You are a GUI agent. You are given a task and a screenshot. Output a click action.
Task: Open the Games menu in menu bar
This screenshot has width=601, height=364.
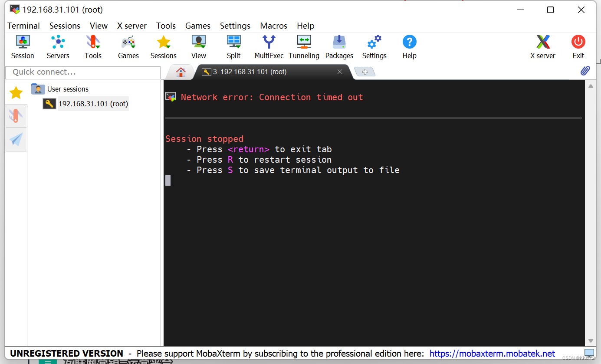tap(198, 26)
